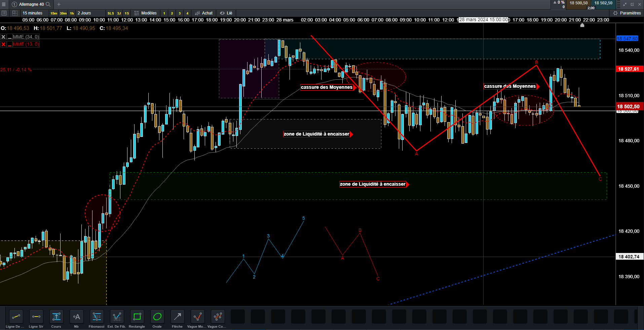The height and width of the screenshot is (330, 644).
Task: Load chart model preset 2
Action: coord(172,13)
